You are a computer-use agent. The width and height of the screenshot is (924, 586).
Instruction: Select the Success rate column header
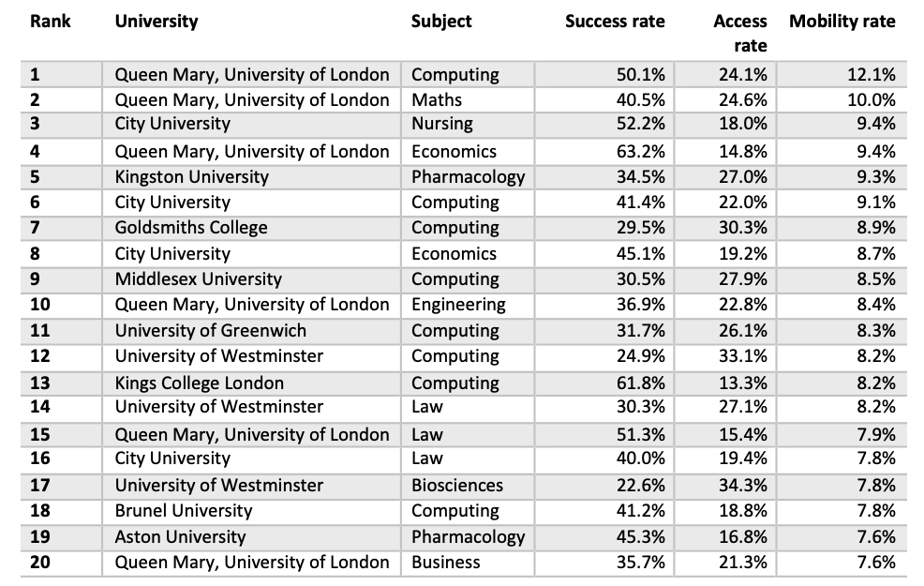point(615,21)
